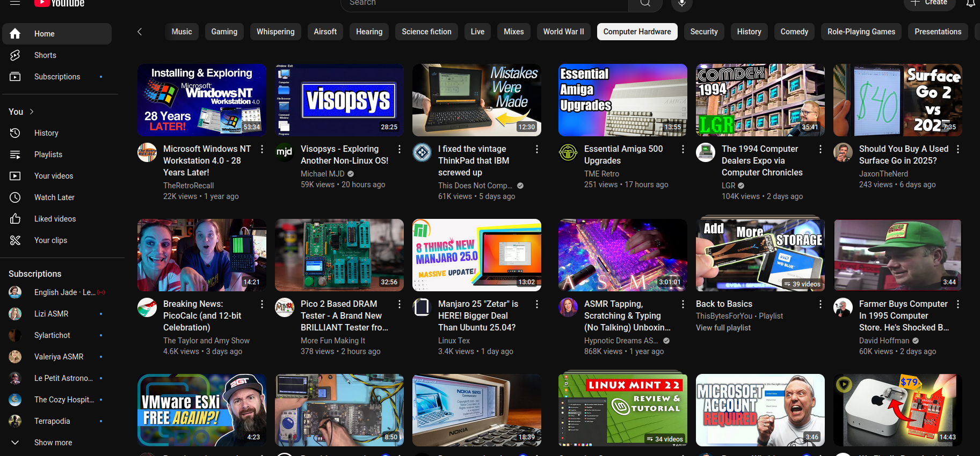Open Valeriya ASMR channel subscription
The width and height of the screenshot is (980, 456).
[57, 357]
